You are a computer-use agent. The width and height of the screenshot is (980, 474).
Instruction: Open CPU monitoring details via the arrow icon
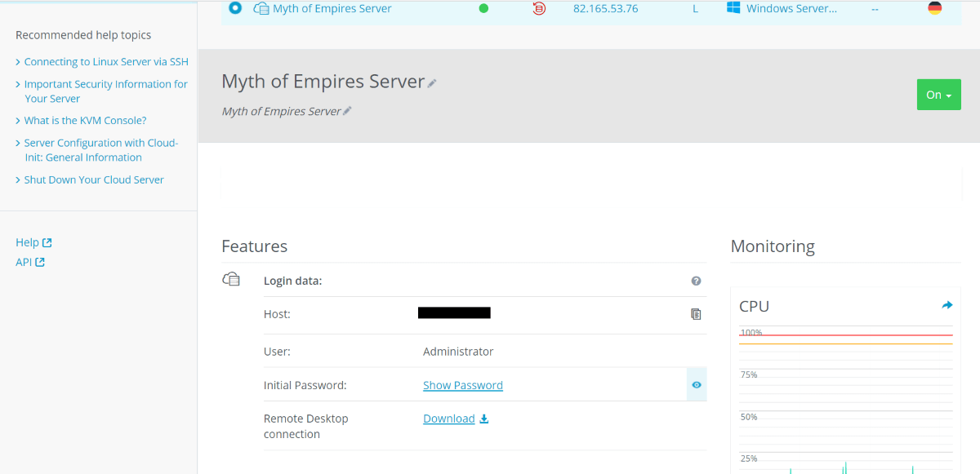point(947,305)
